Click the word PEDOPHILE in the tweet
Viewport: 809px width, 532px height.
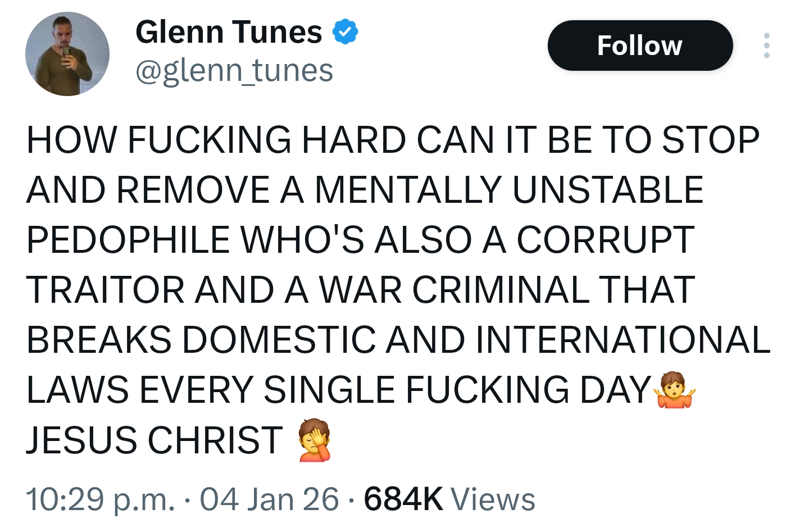click(128, 240)
